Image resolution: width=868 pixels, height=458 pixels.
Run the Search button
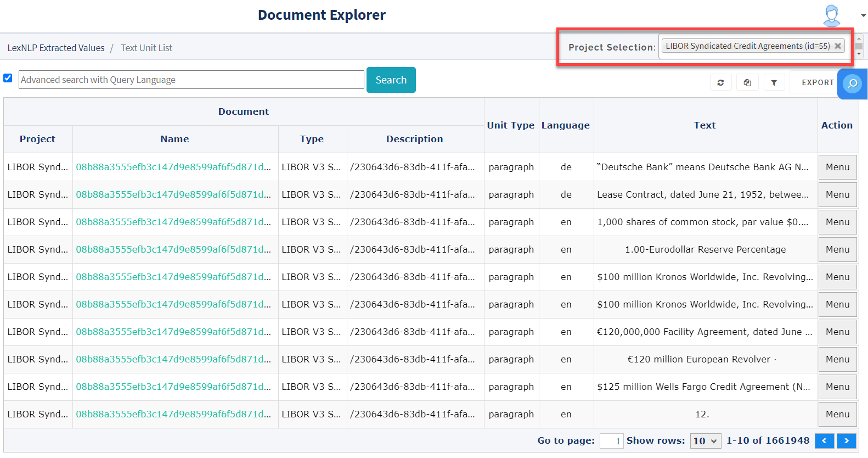pos(391,80)
